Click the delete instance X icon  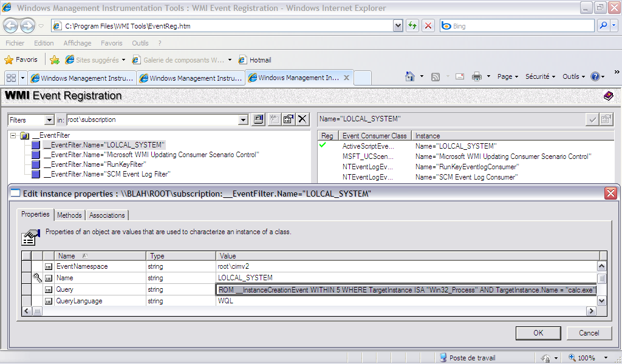pos(302,120)
